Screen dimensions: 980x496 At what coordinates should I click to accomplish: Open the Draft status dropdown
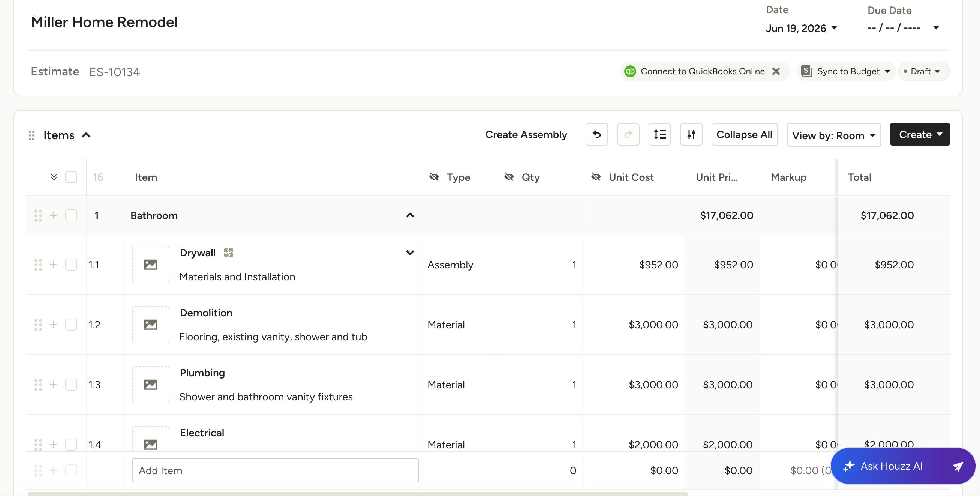(x=923, y=71)
